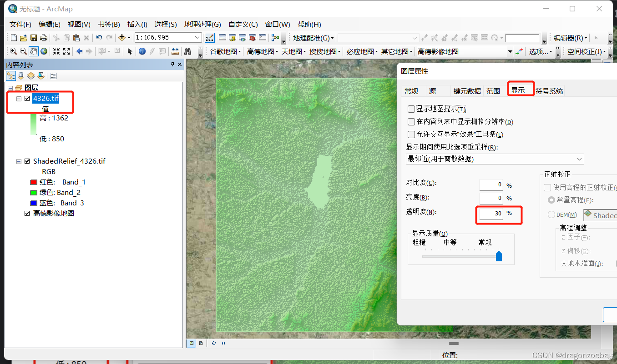Open the ArcToolbox window
617x364 pixels.
click(252, 38)
